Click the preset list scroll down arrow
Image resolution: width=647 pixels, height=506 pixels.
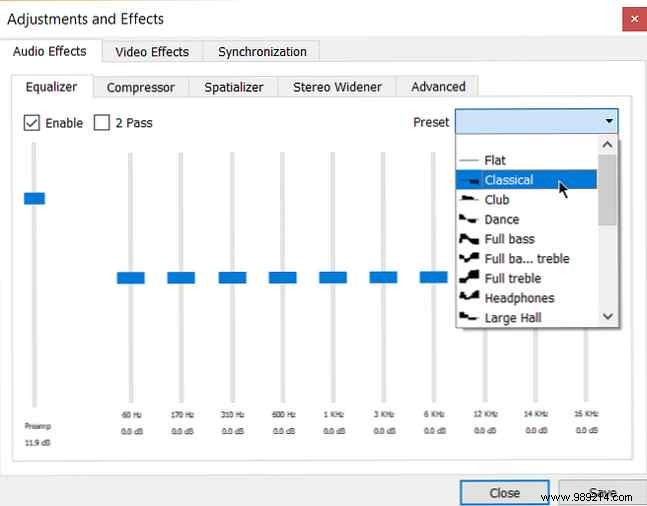[x=607, y=317]
